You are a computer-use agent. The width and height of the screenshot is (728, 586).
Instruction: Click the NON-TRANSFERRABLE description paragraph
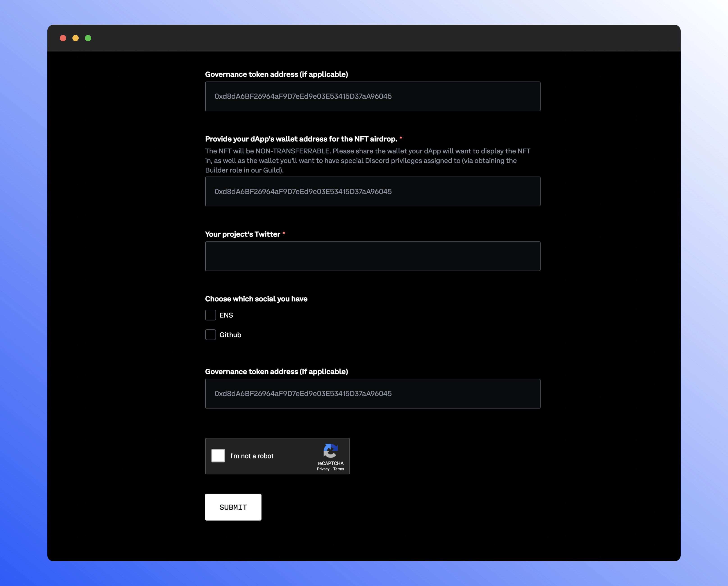coord(367,161)
